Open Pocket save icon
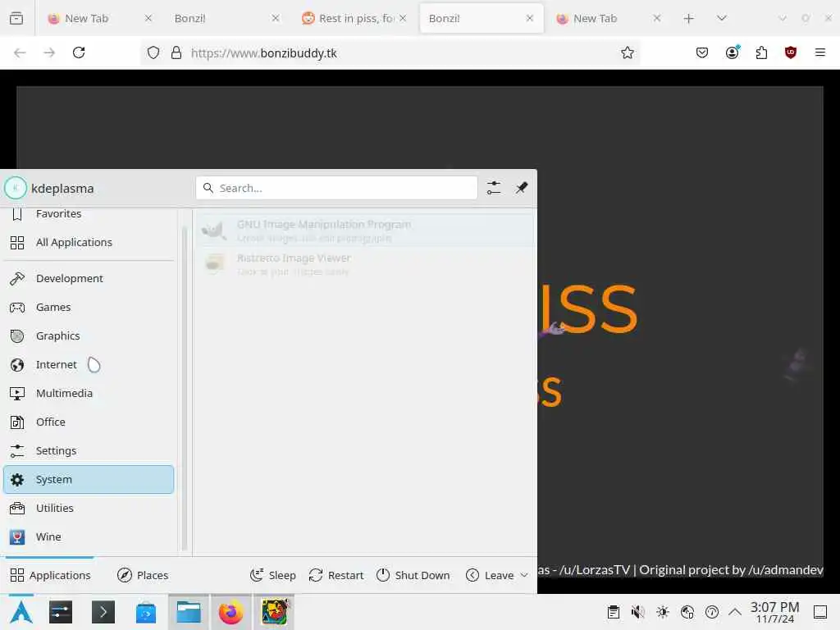Screen dimensions: 840x630 pos(702,52)
